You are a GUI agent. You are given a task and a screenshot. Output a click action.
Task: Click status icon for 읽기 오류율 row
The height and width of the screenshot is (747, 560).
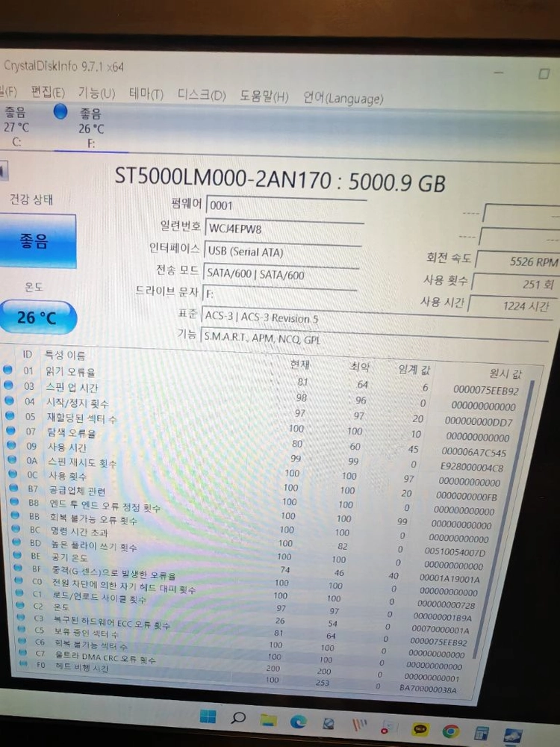coord(7,369)
